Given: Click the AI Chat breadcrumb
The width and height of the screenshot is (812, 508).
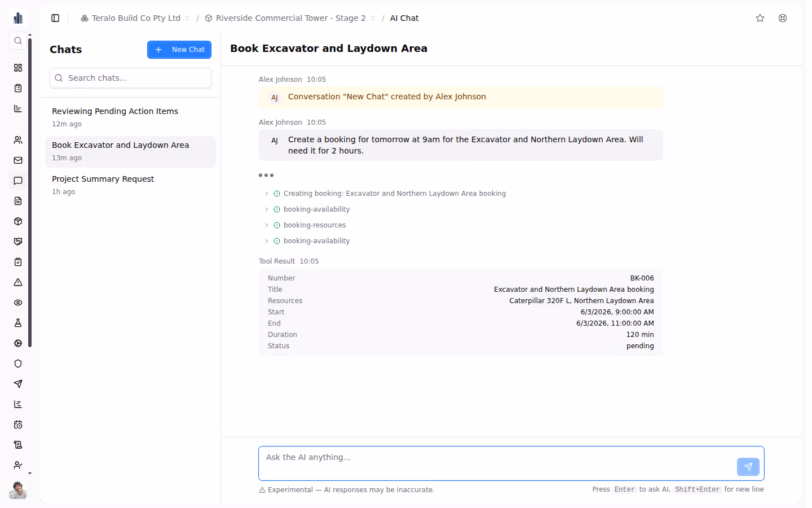Looking at the screenshot, I should [x=404, y=18].
